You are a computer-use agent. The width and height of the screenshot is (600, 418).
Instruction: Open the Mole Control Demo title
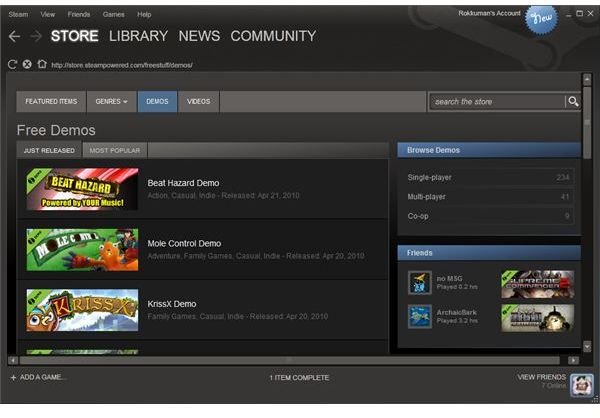(x=184, y=243)
